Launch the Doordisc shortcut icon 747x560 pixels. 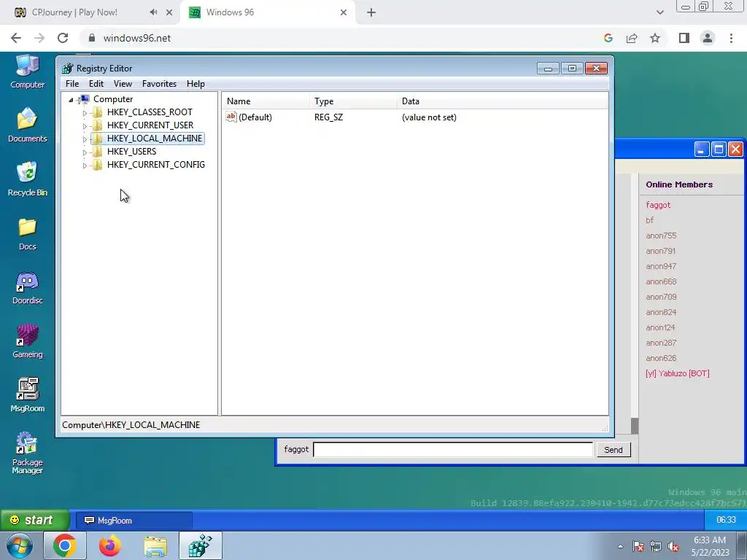point(27,287)
